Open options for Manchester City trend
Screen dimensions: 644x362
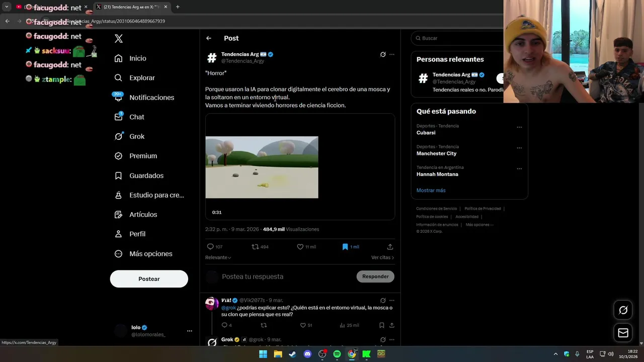pos(519,148)
